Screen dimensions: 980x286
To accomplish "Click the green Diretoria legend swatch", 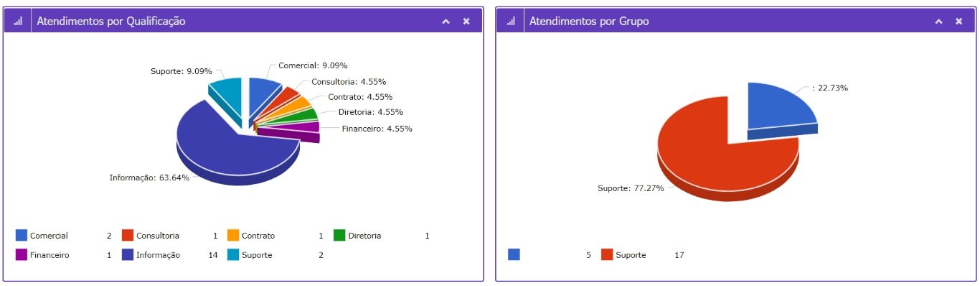I will pyautogui.click(x=339, y=235).
